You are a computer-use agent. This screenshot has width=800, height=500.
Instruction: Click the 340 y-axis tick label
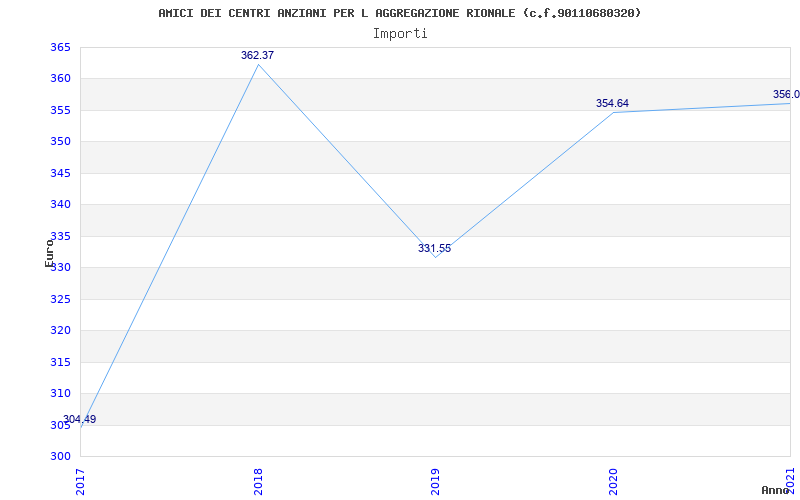click(x=60, y=205)
